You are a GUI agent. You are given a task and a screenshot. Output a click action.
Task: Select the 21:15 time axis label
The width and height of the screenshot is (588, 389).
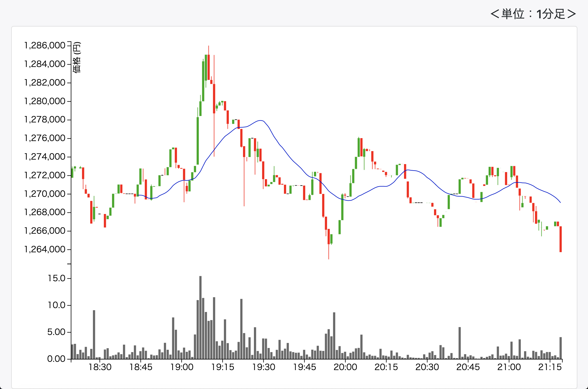click(x=550, y=367)
